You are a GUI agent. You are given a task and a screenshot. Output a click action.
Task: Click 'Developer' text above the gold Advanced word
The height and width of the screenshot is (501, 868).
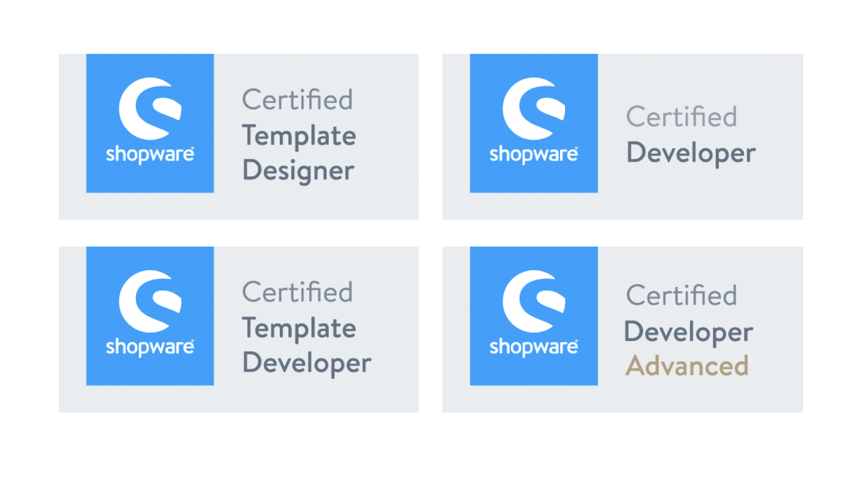click(x=689, y=332)
